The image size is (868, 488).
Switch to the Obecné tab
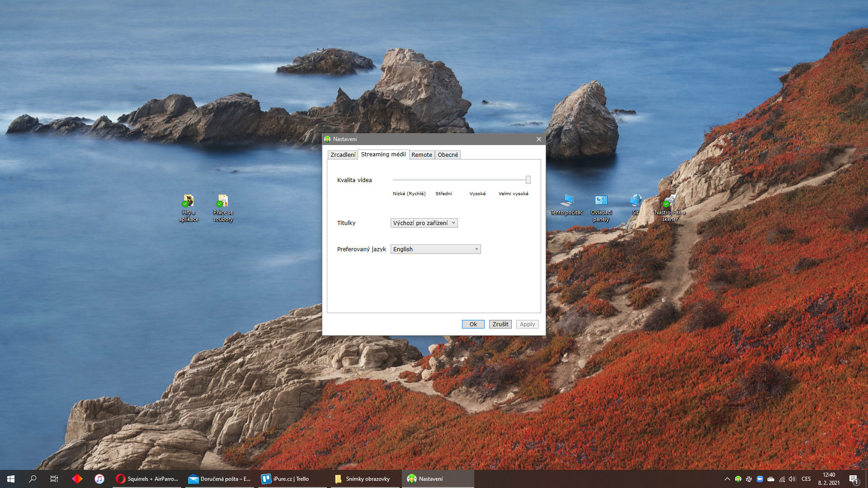pos(448,155)
